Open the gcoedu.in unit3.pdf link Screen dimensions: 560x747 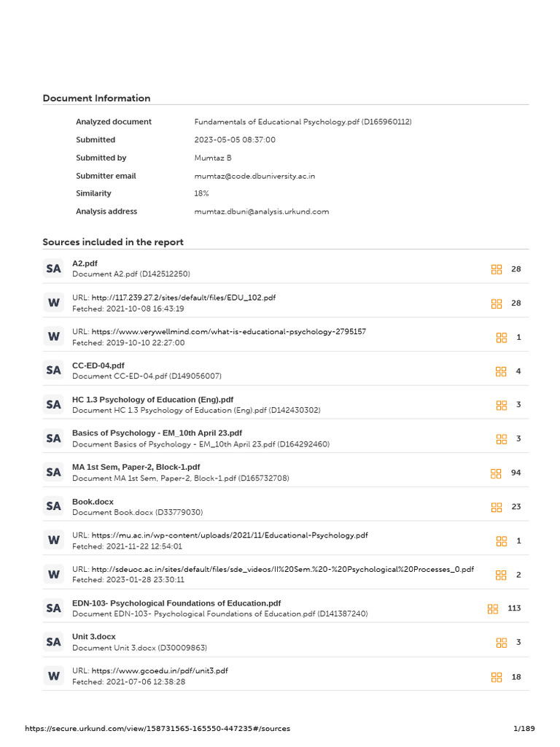160,671
